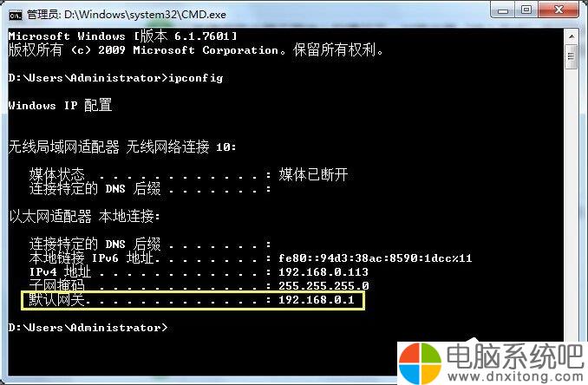Screen dimensions: 588x385
Task: Minimize the CMD.exe window
Action: (x=503, y=10)
